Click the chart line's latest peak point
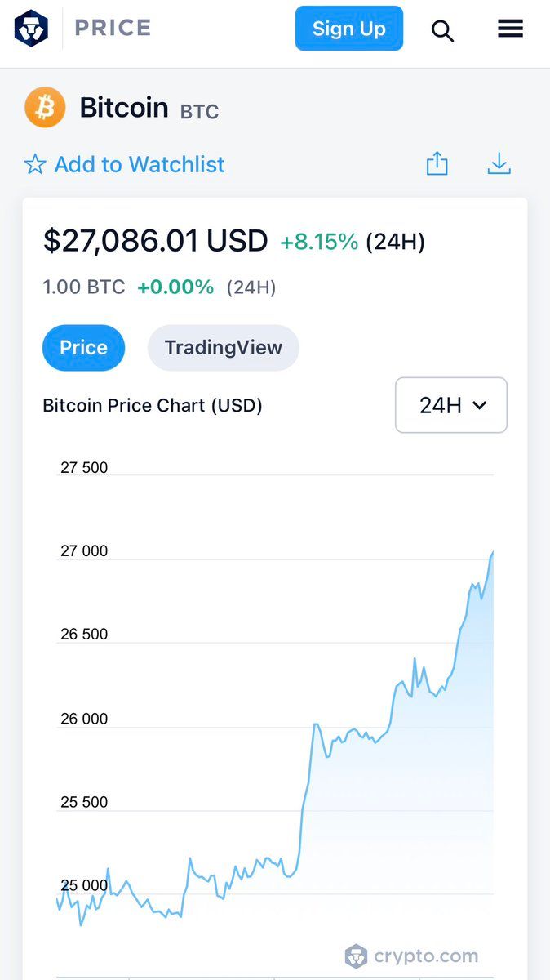This screenshot has height=980, width=550. coord(492,553)
